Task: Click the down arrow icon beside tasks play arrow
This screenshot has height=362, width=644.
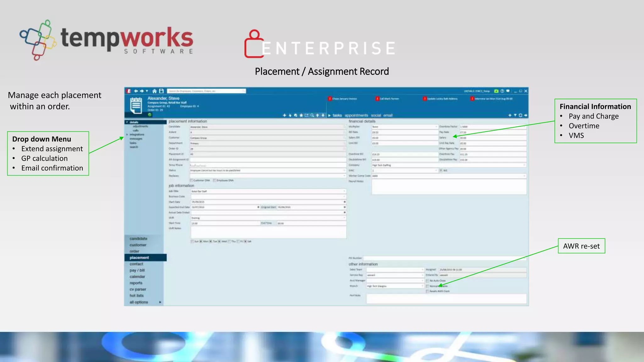Action: click(323, 115)
